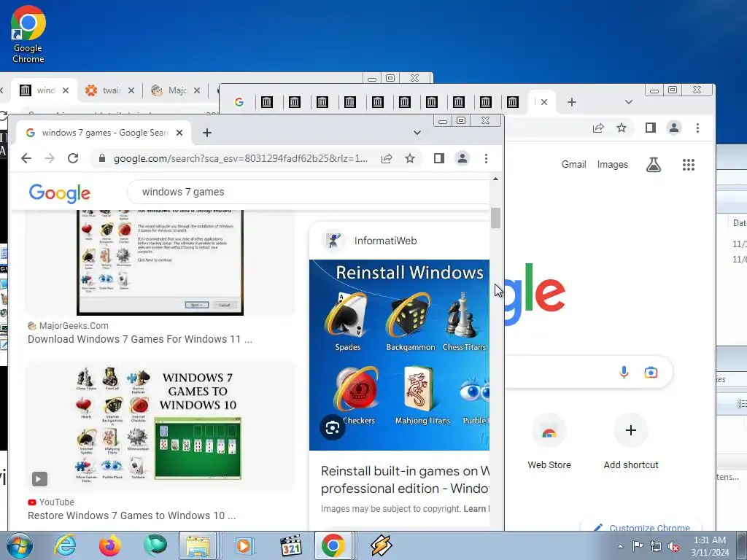The width and height of the screenshot is (747, 560).
Task: Open new tab in the windows 7 games window
Action: point(206,133)
